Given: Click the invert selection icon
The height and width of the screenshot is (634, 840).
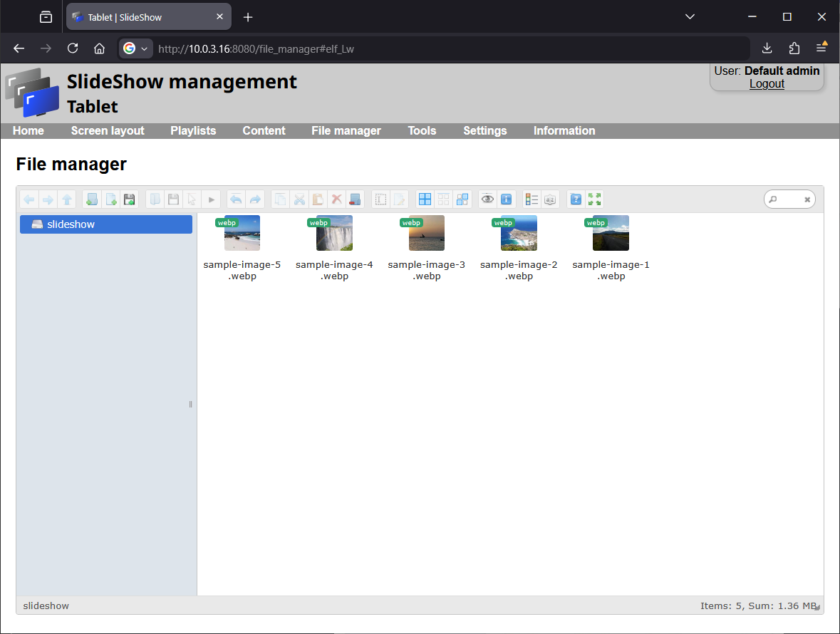Looking at the screenshot, I should 462,199.
